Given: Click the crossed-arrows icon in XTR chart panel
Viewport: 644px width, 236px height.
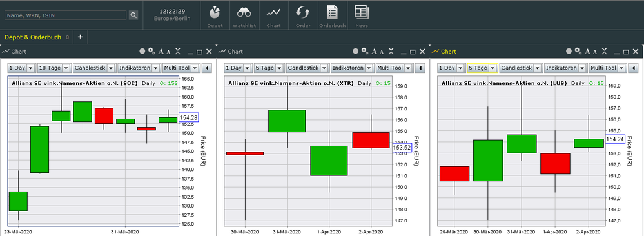Looking at the screenshot, I should click(391, 52).
